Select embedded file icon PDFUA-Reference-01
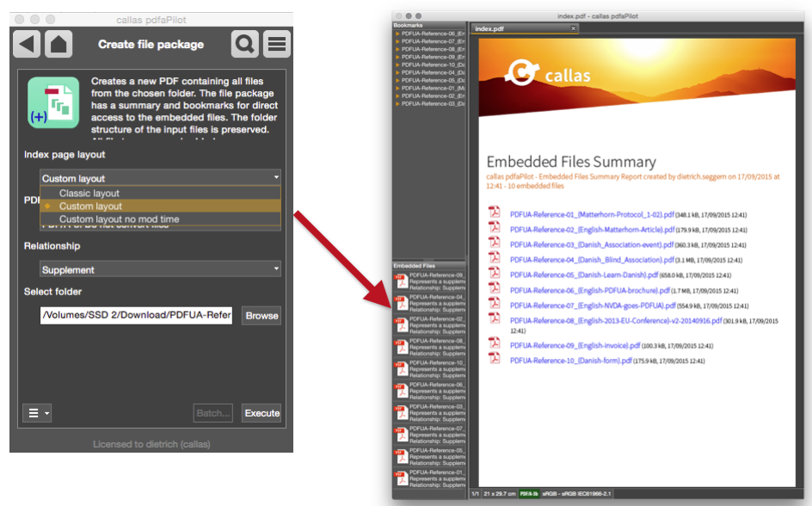This screenshot has height=506, width=812. click(x=402, y=478)
